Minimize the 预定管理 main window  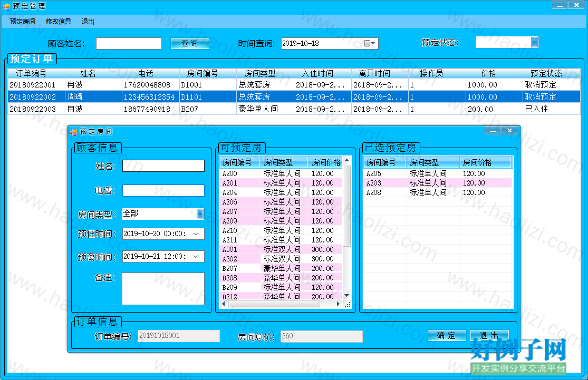[x=560, y=5]
